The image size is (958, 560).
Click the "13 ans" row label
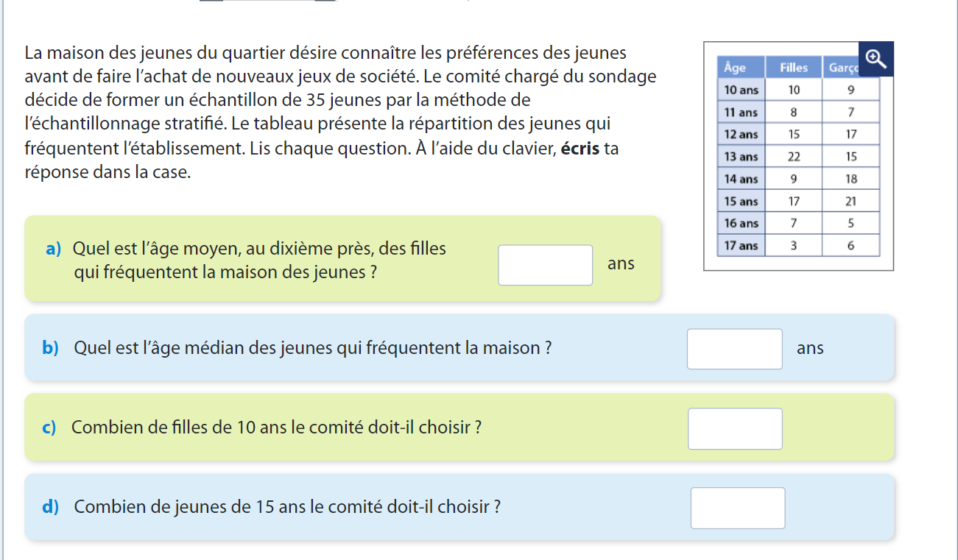[741, 157]
